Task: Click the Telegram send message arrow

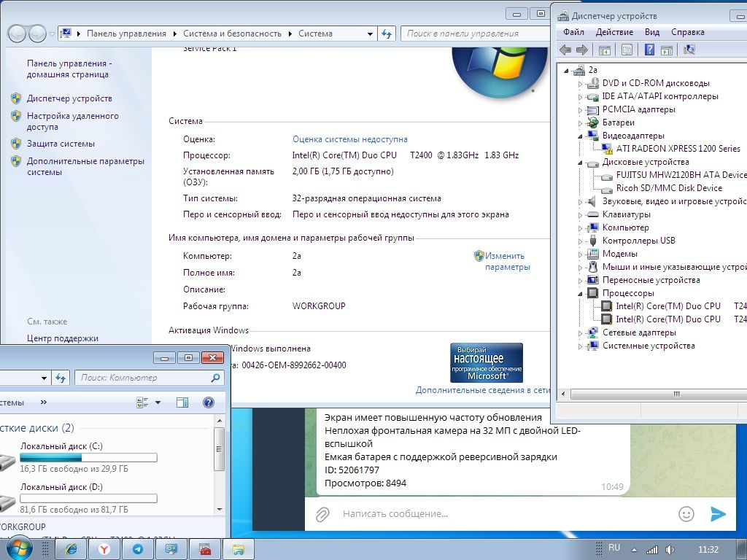Action: pyautogui.click(x=718, y=514)
